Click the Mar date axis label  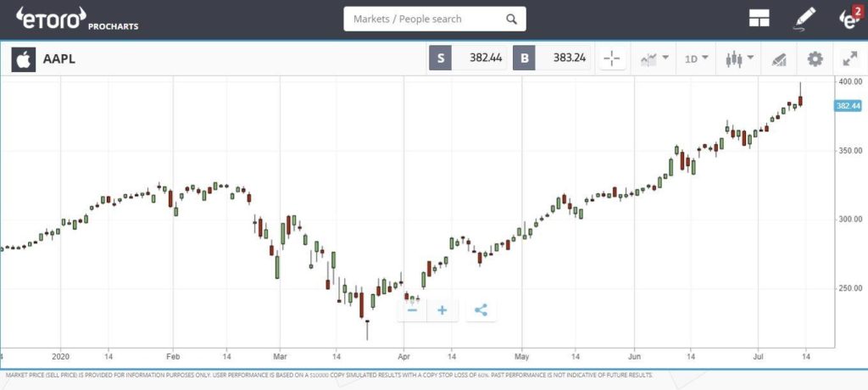pyautogui.click(x=280, y=357)
